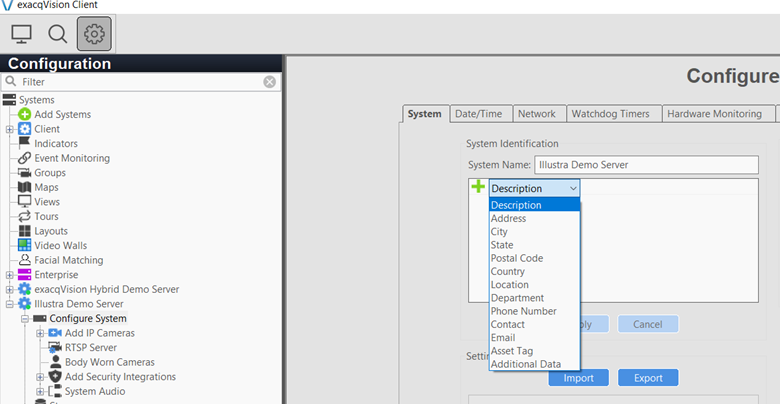Expand the Client tree node
Screen dimensions: 780x404
(10, 129)
